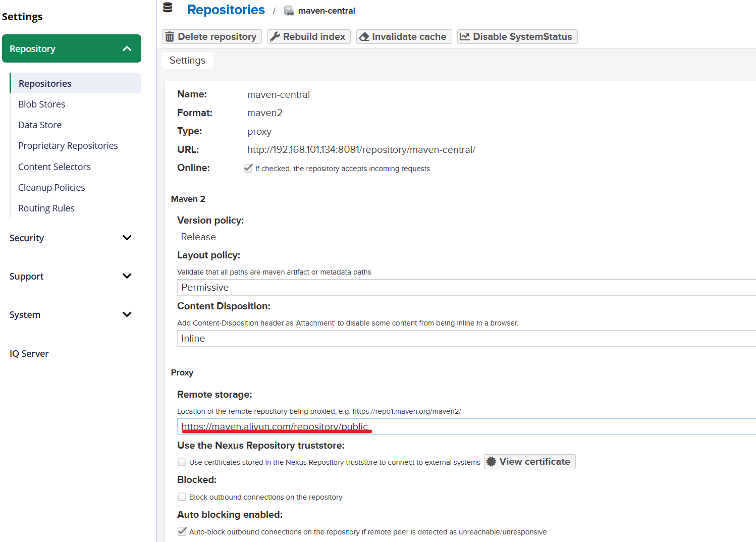Screen dimensions: 756x542
Task: Click the certificate badge icon on View certificate
Action: 492,462
